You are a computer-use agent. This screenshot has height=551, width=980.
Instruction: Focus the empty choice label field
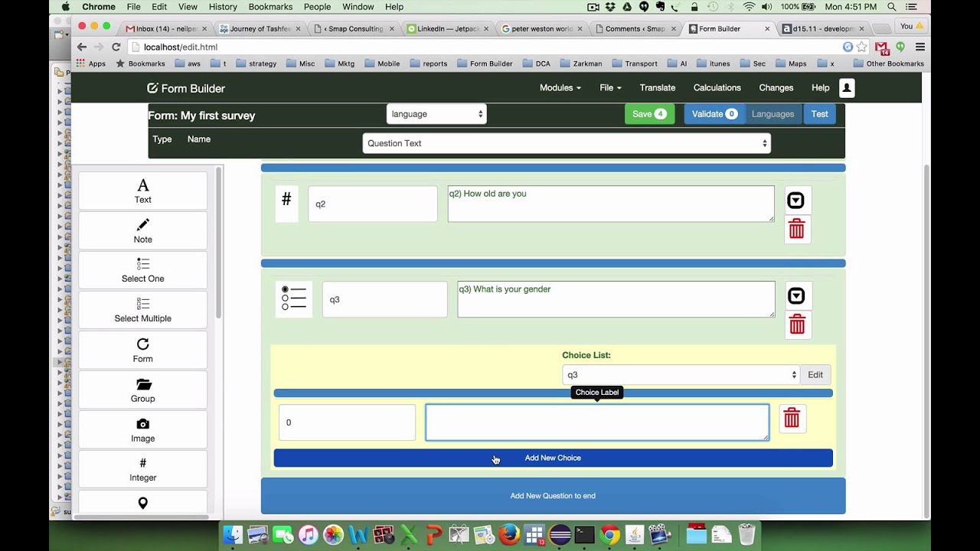tap(597, 422)
